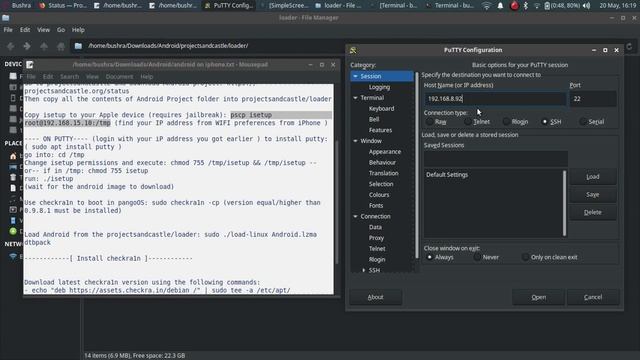Open the Rlogin item in category tree
Image resolution: width=640 pixels, height=360 pixels.
coord(377,260)
